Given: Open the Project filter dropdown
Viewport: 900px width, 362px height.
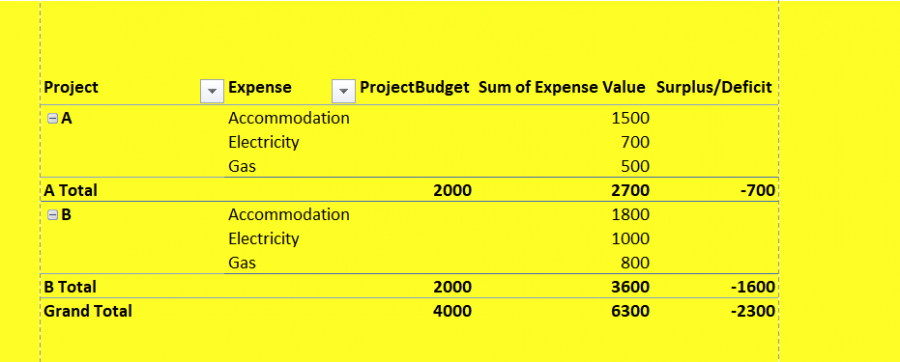Looking at the screenshot, I should click(x=212, y=91).
